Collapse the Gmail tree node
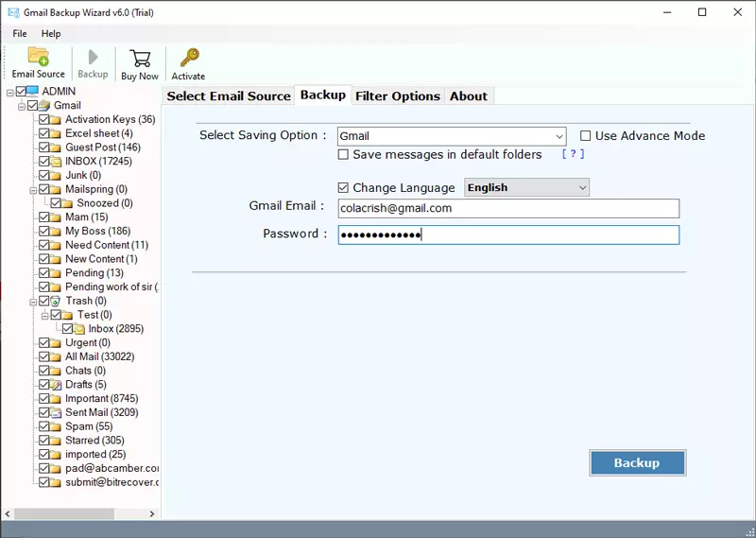The width and height of the screenshot is (756, 538). 22,106
